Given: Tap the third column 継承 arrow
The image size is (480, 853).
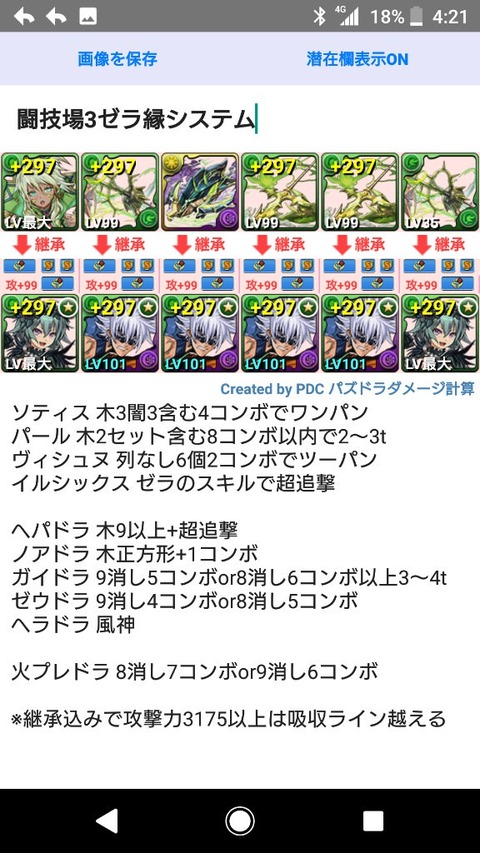Looking at the screenshot, I should point(200,245).
